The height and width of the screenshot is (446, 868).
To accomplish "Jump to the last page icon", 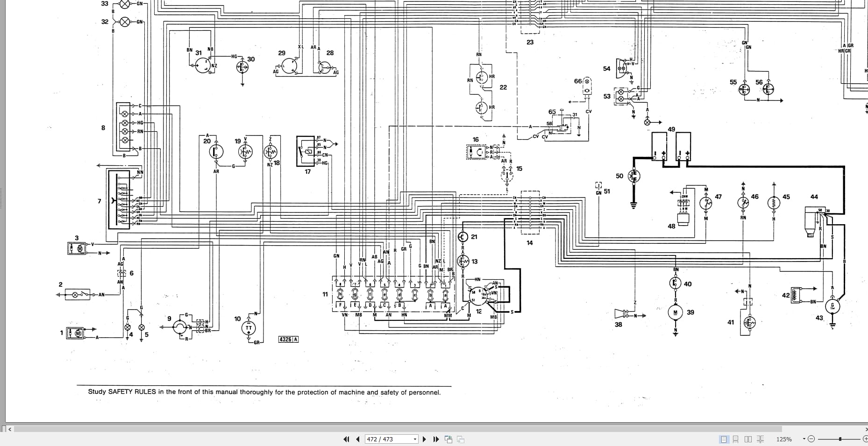I will point(436,439).
